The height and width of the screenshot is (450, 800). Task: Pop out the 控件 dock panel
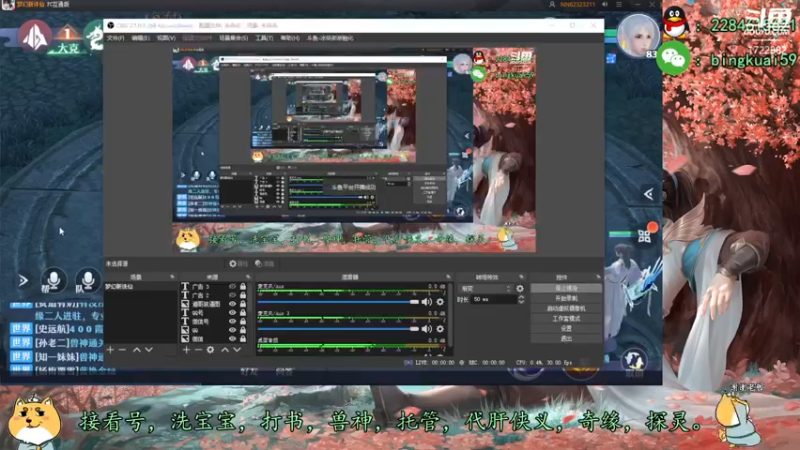pyautogui.click(x=598, y=277)
